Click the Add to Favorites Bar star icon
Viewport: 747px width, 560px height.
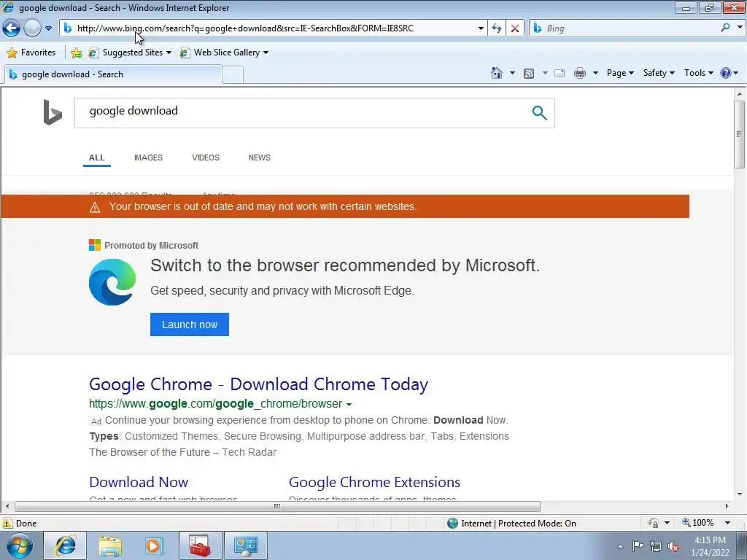click(76, 52)
